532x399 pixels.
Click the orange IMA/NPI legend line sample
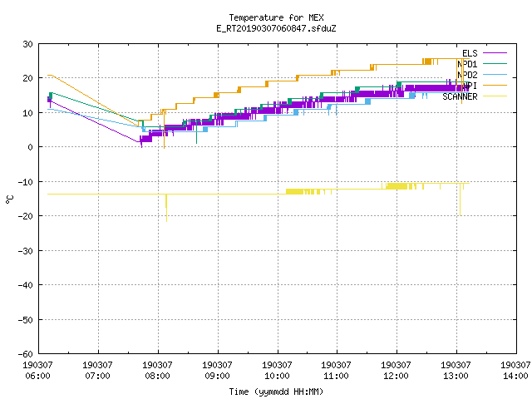495,85
